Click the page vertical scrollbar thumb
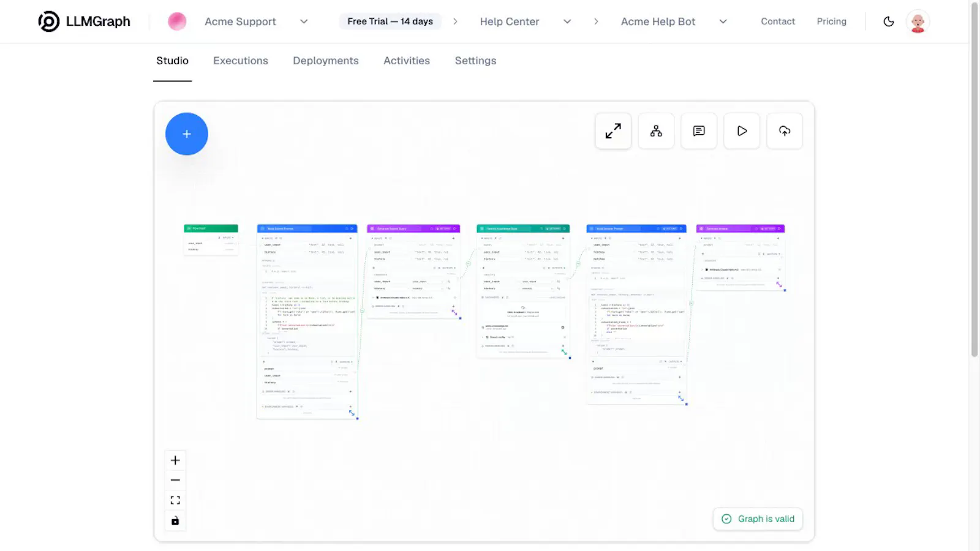The image size is (980, 551). coord(974,179)
